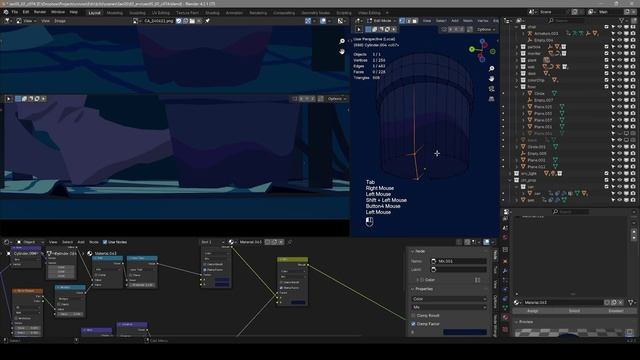Toggle the Use Nodes checkbox
This screenshot has width=640, height=360.
click(x=105, y=242)
